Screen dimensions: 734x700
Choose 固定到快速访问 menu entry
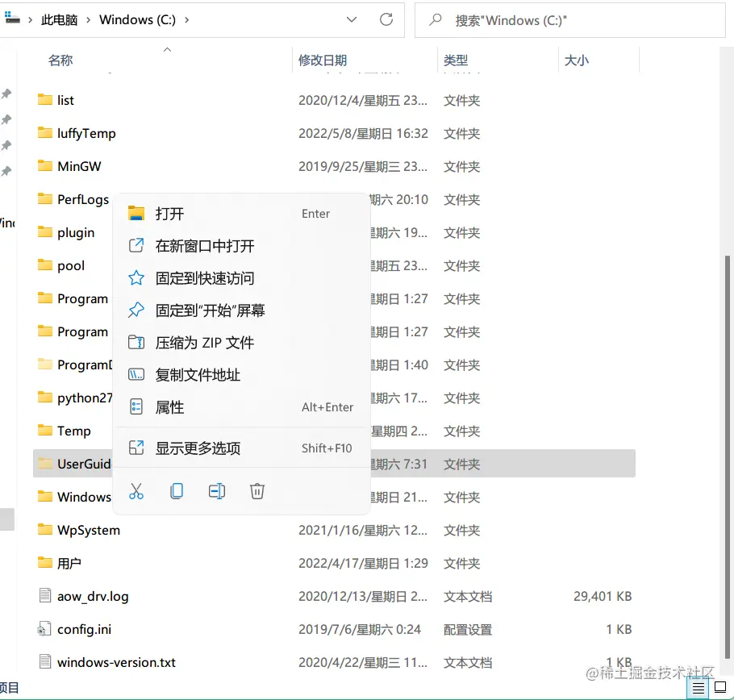click(x=241, y=278)
